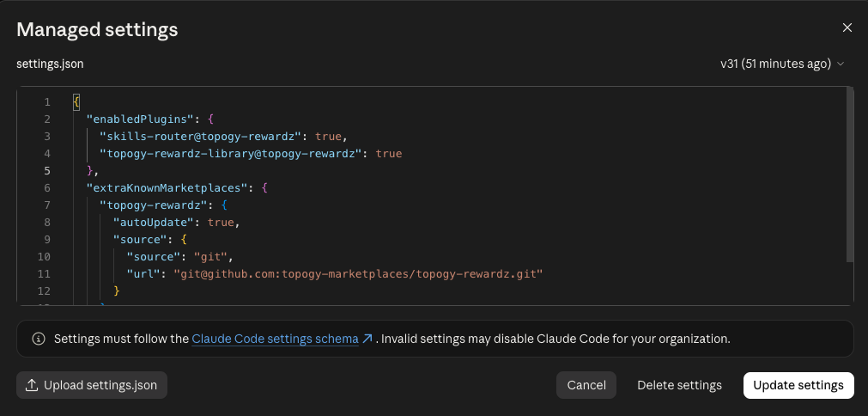
Task: Click the upload arrow icon
Action: (32, 385)
